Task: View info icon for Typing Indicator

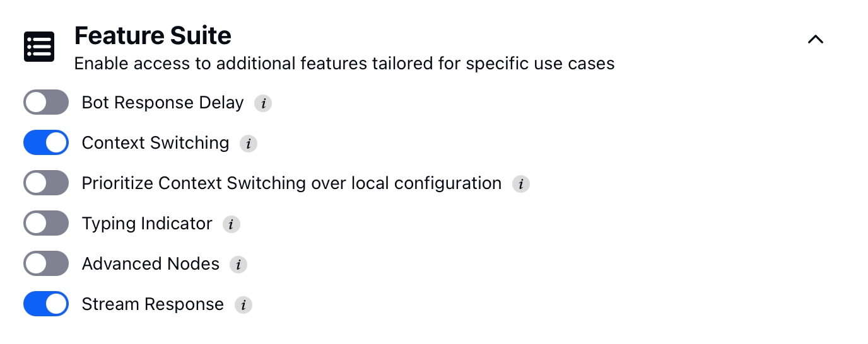Action: point(232,224)
